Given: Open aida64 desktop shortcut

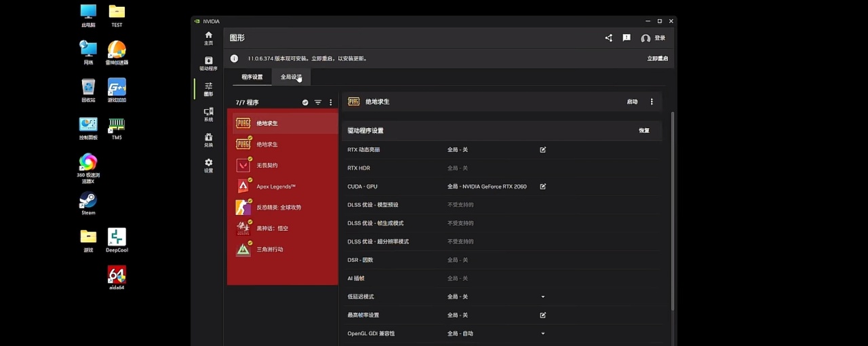Looking at the screenshot, I should click(117, 278).
